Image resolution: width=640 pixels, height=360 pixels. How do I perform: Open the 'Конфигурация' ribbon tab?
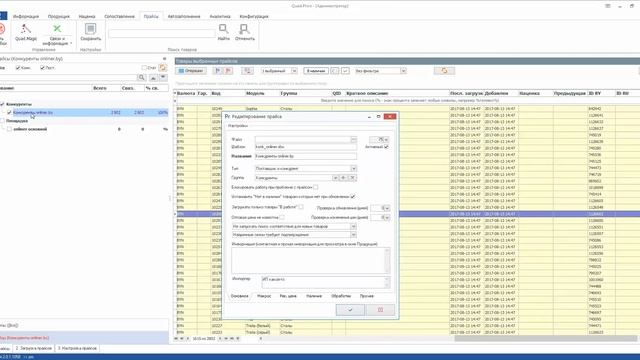(254, 16)
